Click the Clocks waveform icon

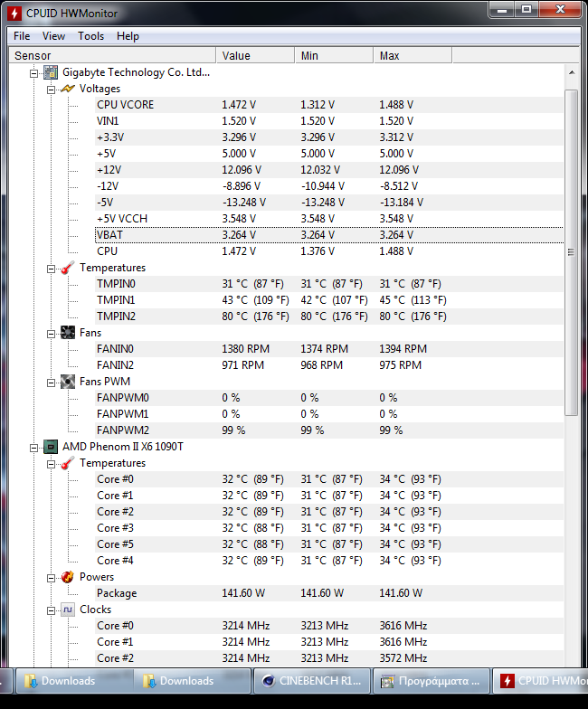(x=67, y=610)
